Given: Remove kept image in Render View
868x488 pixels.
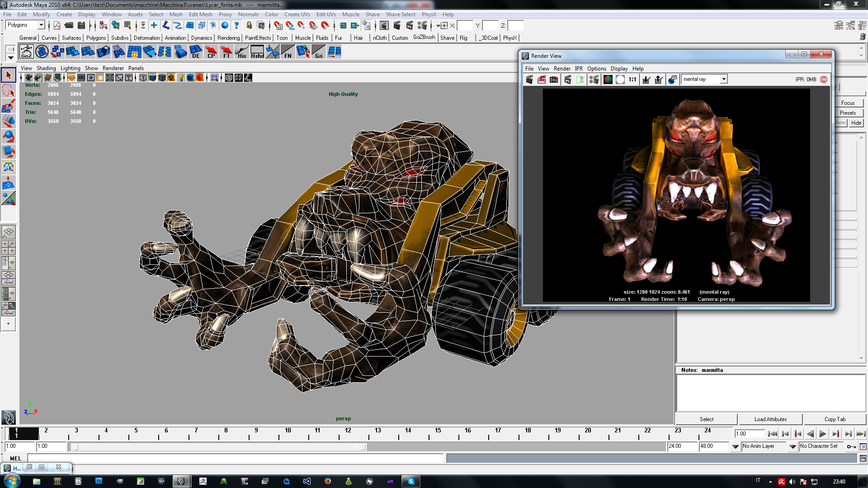Looking at the screenshot, I should click(659, 80).
